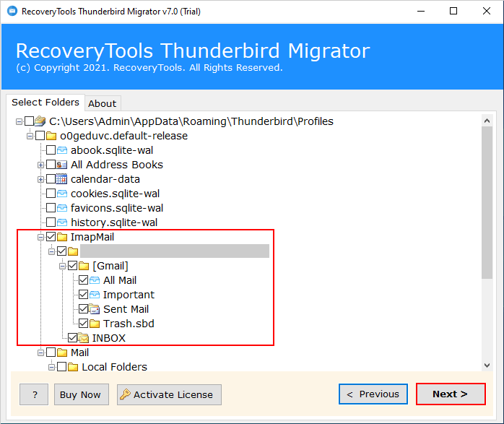Collapse the o0geduvc.default-release node

point(30,136)
